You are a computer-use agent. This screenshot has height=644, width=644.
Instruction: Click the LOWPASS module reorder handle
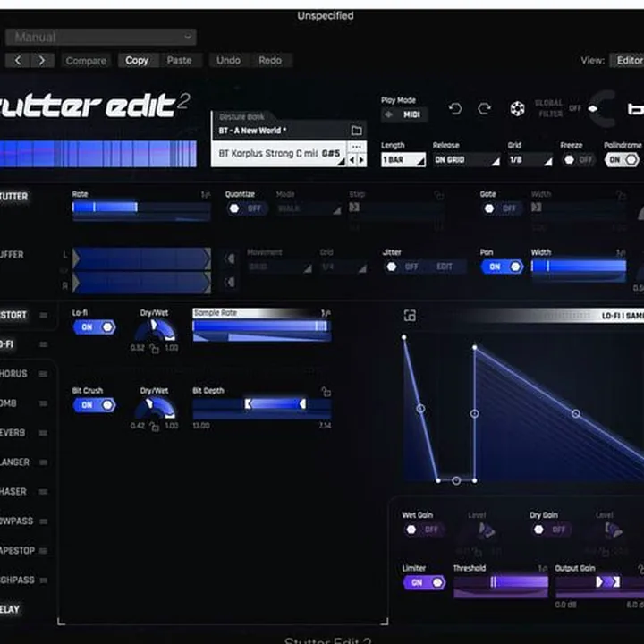click(43, 521)
